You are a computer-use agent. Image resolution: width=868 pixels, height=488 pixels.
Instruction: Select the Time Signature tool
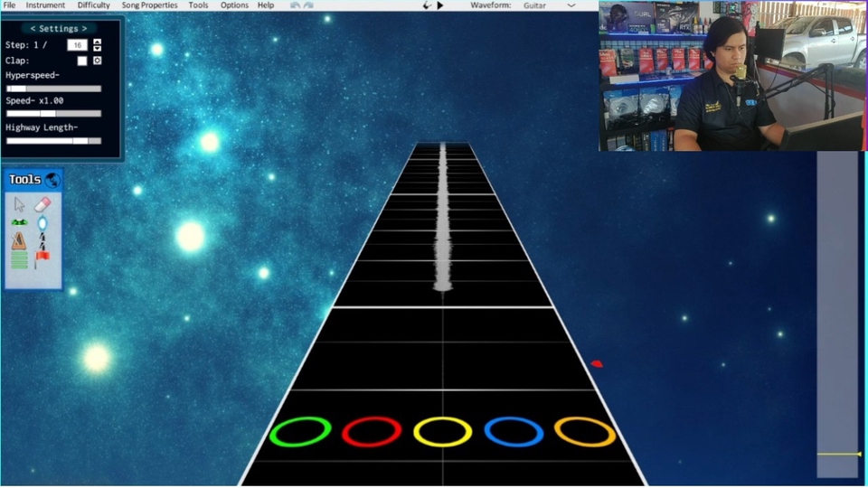42,241
